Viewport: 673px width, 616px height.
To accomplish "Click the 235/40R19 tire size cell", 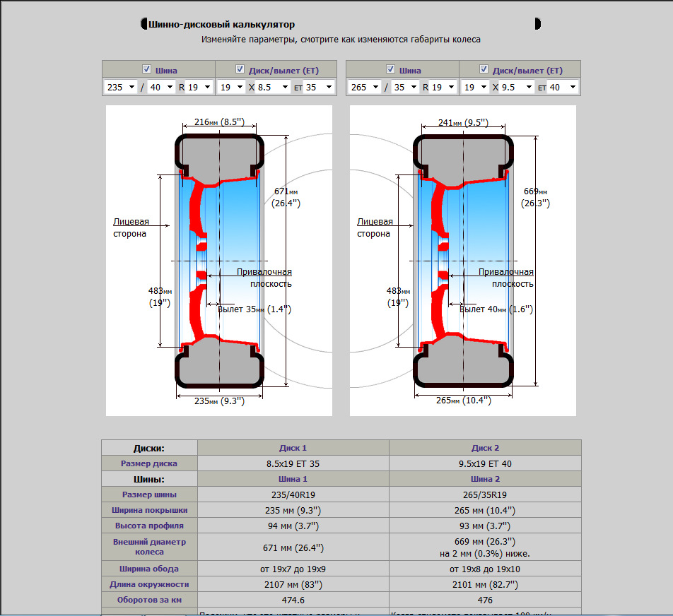I will (x=293, y=494).
